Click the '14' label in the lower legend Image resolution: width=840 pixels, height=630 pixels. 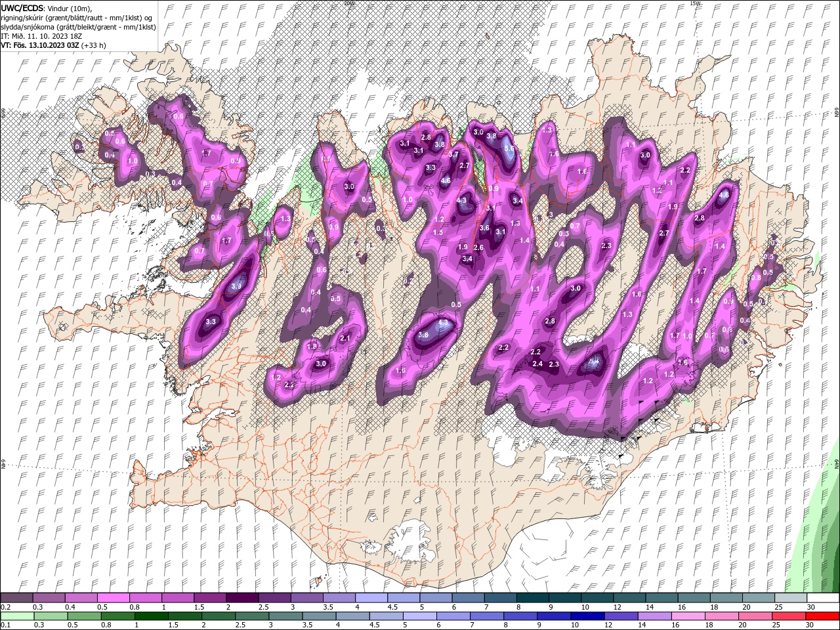click(x=642, y=625)
